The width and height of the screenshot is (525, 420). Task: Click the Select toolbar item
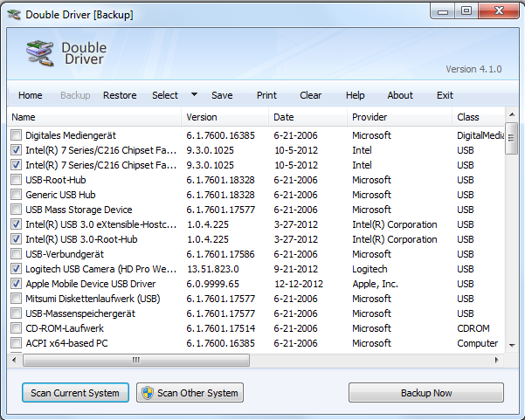(x=165, y=95)
